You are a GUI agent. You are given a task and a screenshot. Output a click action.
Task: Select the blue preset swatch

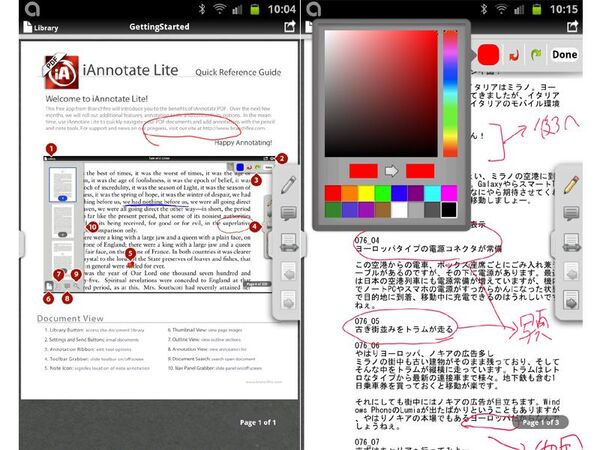tap(399, 193)
